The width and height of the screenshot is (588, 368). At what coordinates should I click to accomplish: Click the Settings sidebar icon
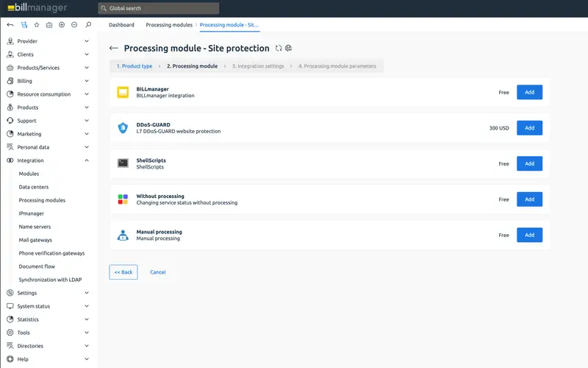(10, 293)
